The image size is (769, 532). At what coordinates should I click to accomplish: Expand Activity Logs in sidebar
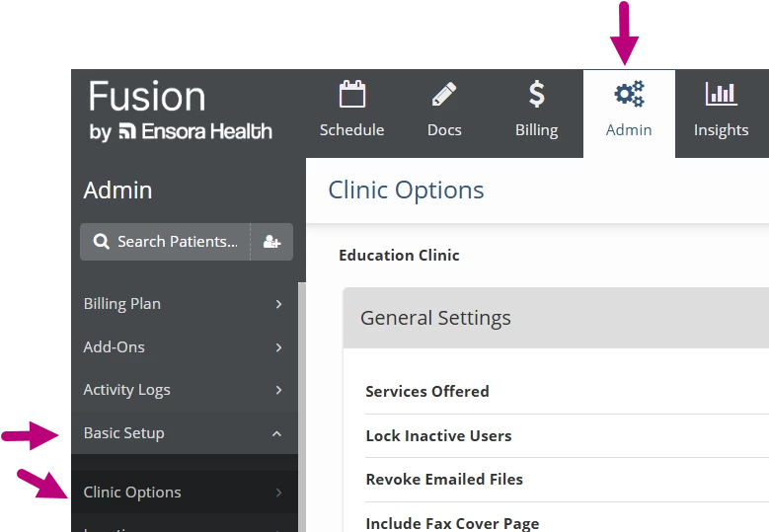(185, 390)
